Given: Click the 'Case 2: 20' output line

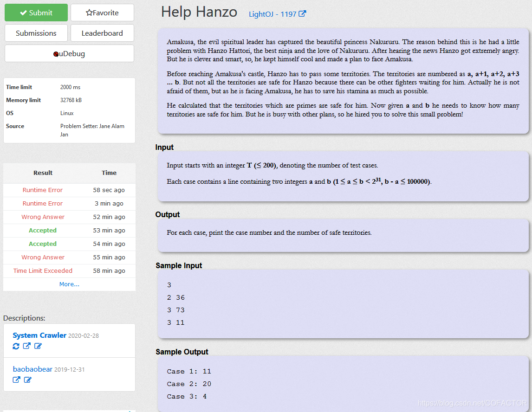Looking at the screenshot, I should click(189, 384).
